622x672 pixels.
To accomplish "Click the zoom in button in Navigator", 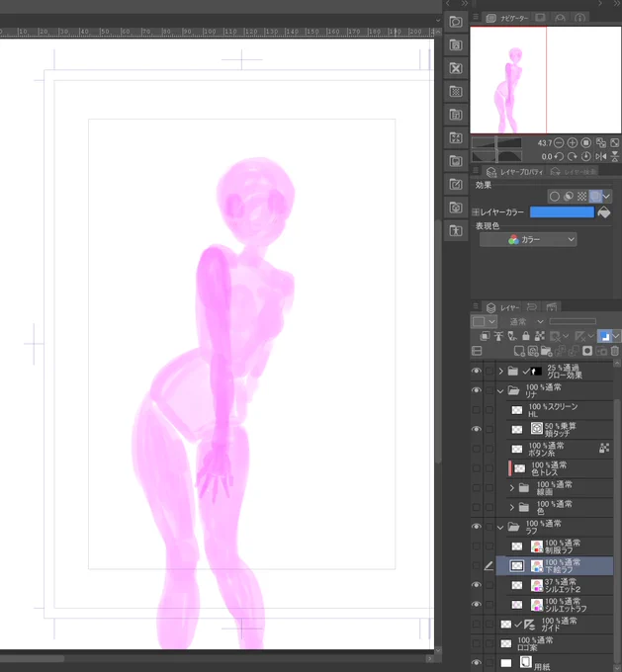I will (573, 143).
